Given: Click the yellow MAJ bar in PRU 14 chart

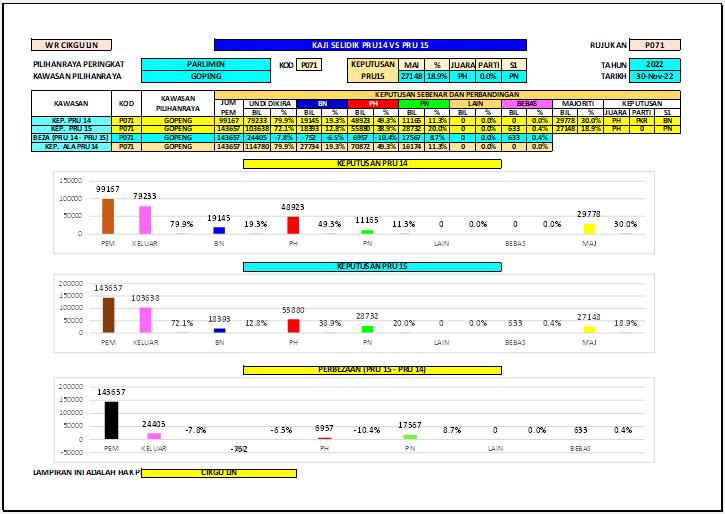Looking at the screenshot, I should click(589, 229).
